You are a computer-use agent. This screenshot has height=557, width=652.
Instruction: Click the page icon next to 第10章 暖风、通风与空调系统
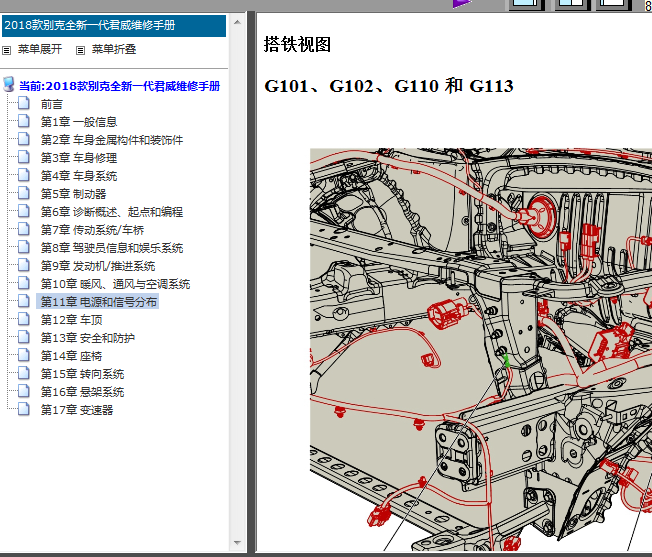[x=24, y=283]
